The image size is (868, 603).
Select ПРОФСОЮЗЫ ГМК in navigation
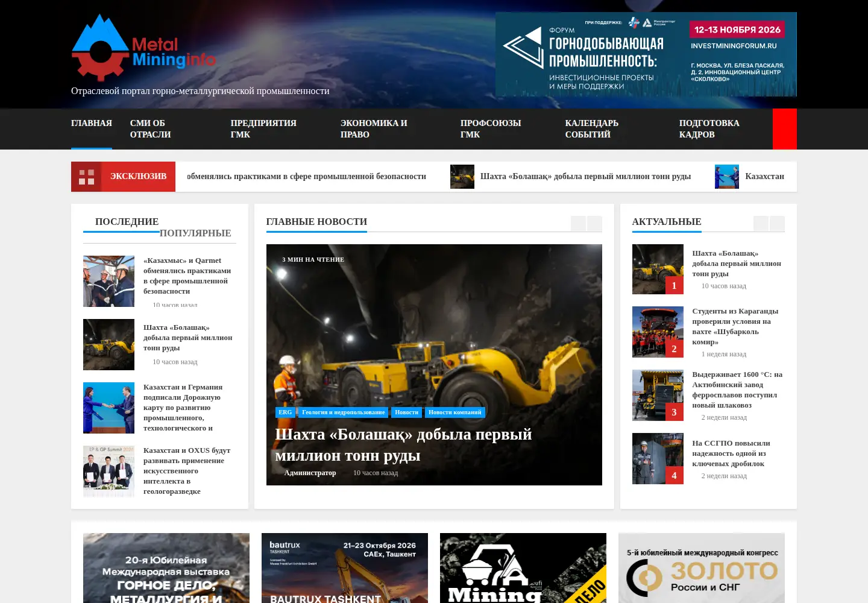tap(491, 128)
